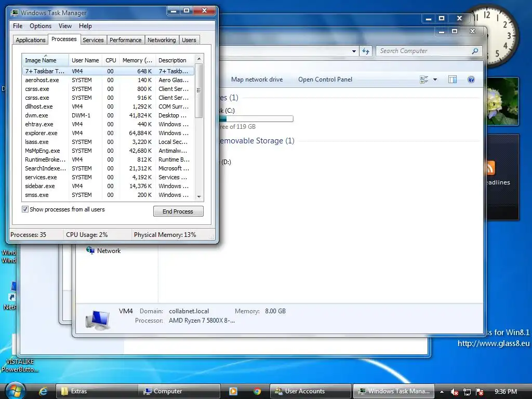532x399 pixels.
Task: Switch to the Users tab
Action: (x=189, y=40)
